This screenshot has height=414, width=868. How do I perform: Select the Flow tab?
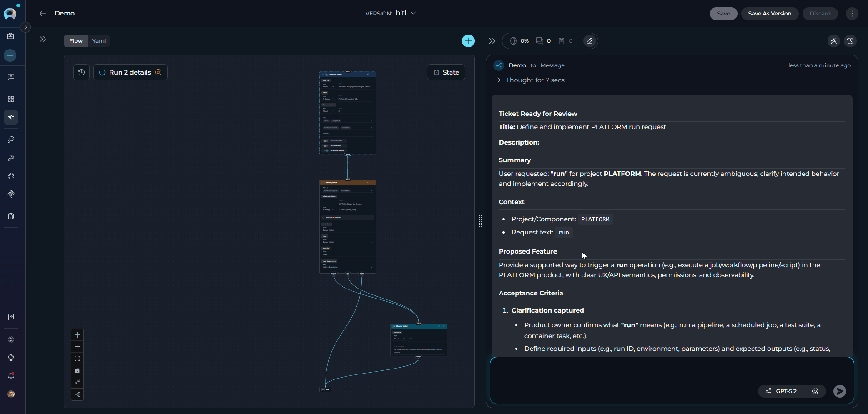pyautogui.click(x=76, y=41)
